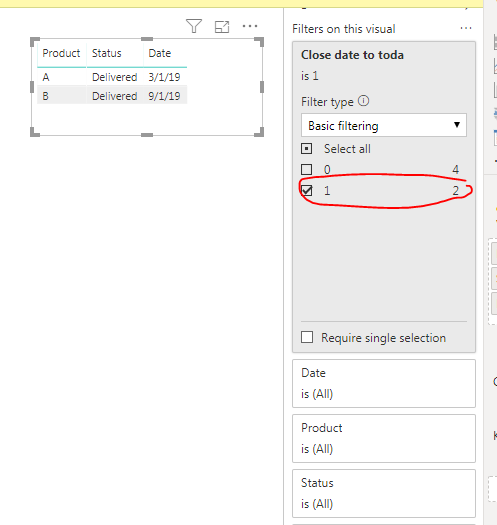Click the Filters on this visual heading
Screen dimensions: 497x525
[344, 29]
